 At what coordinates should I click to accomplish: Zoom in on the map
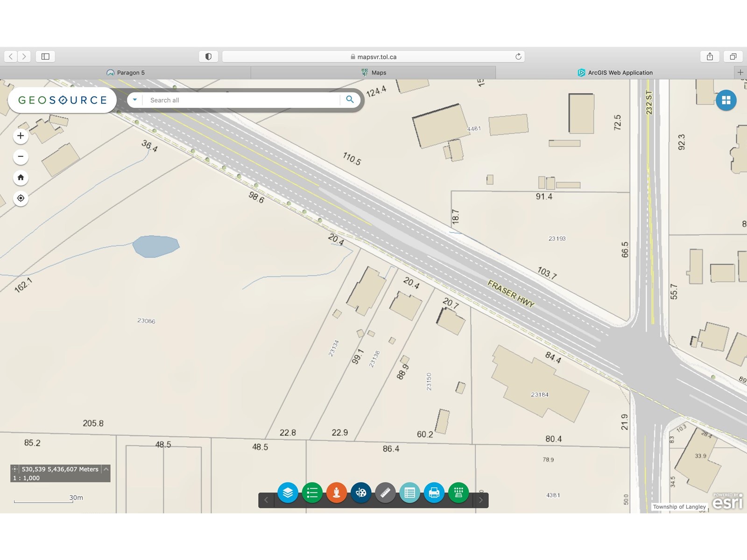[21, 136]
